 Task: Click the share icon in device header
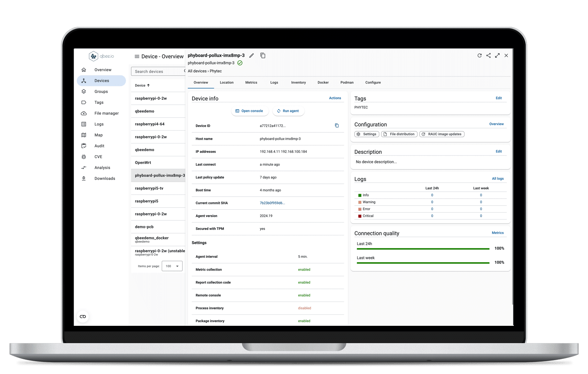(x=488, y=56)
